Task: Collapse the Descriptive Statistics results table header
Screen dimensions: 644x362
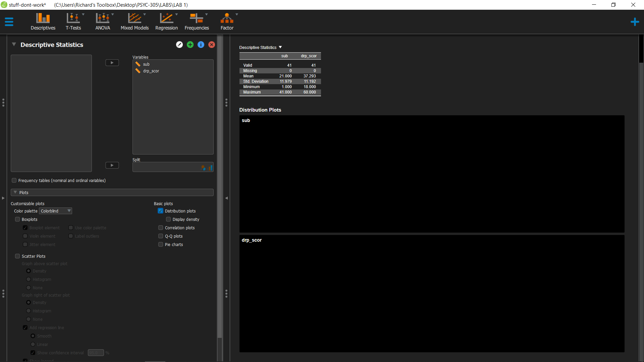Action: click(x=280, y=47)
